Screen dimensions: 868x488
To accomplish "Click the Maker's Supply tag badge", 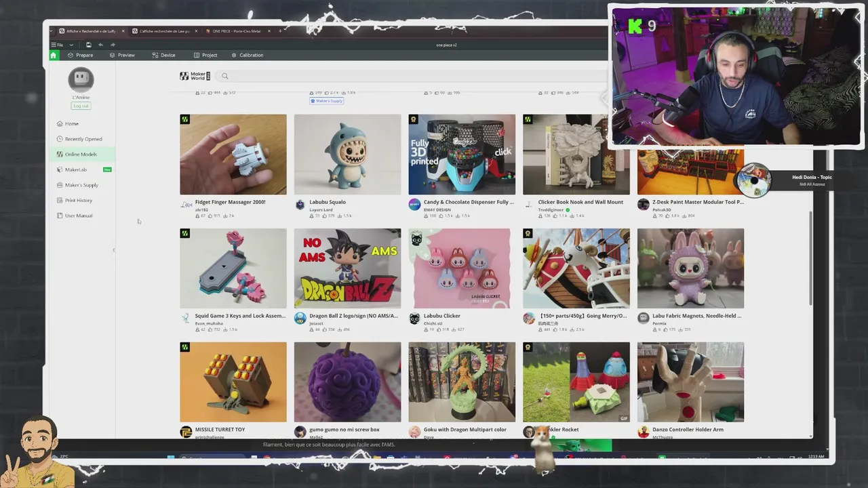I will click(x=327, y=101).
